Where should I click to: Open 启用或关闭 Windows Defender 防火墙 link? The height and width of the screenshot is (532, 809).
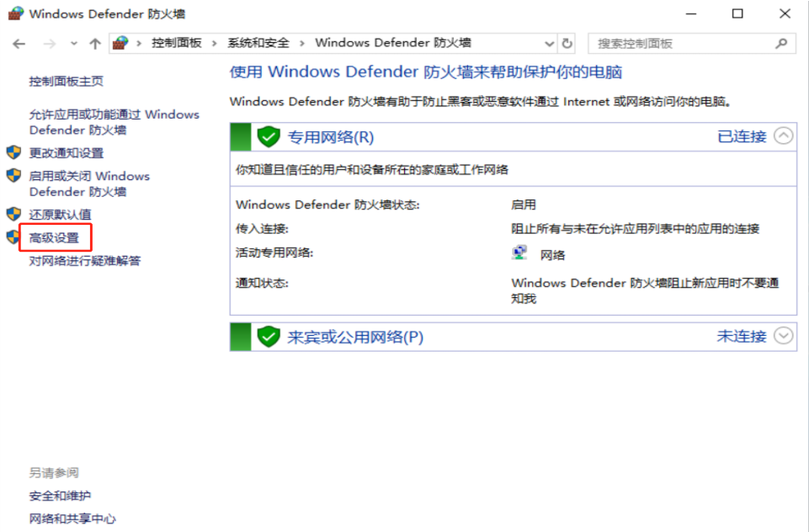pyautogui.click(x=89, y=184)
